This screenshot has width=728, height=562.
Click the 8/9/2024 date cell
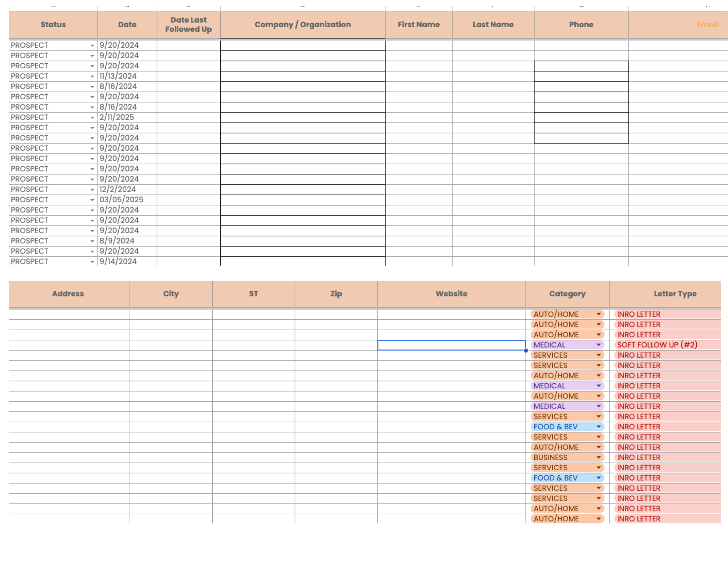[127, 241]
